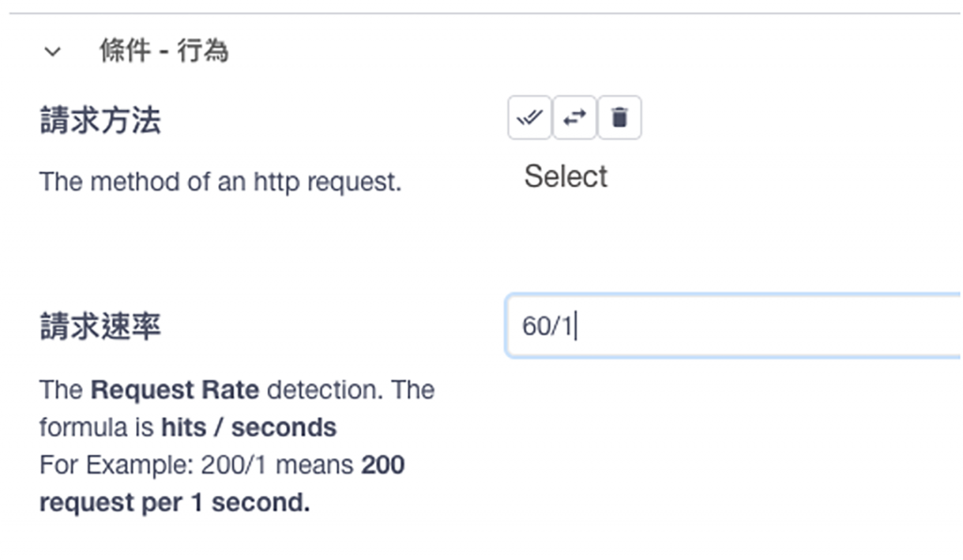Click the bold "request per 1 second." text

174,503
